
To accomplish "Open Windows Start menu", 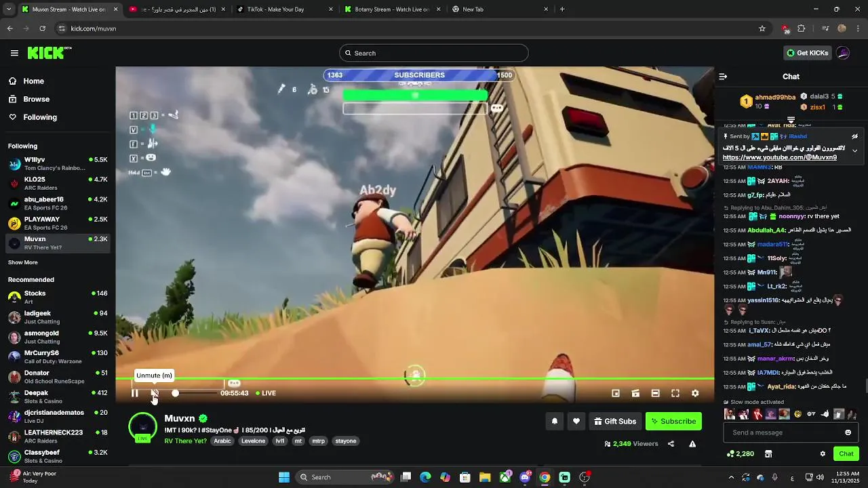I will [x=283, y=477].
